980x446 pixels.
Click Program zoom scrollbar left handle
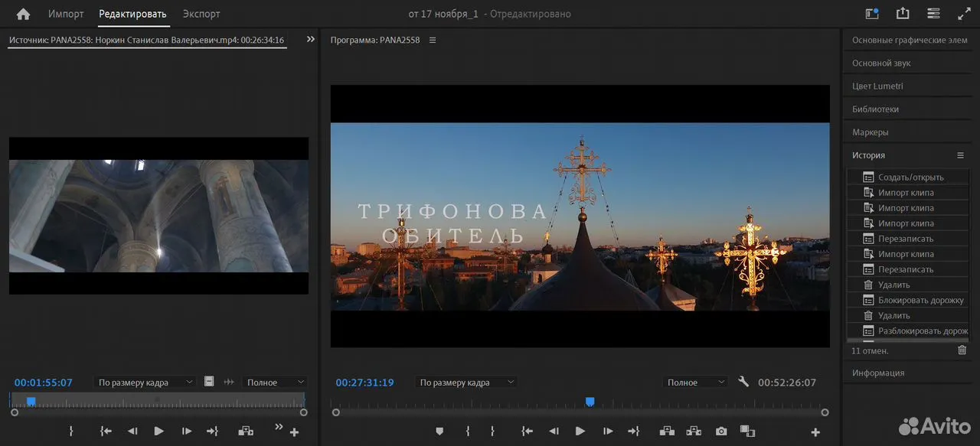coord(335,412)
